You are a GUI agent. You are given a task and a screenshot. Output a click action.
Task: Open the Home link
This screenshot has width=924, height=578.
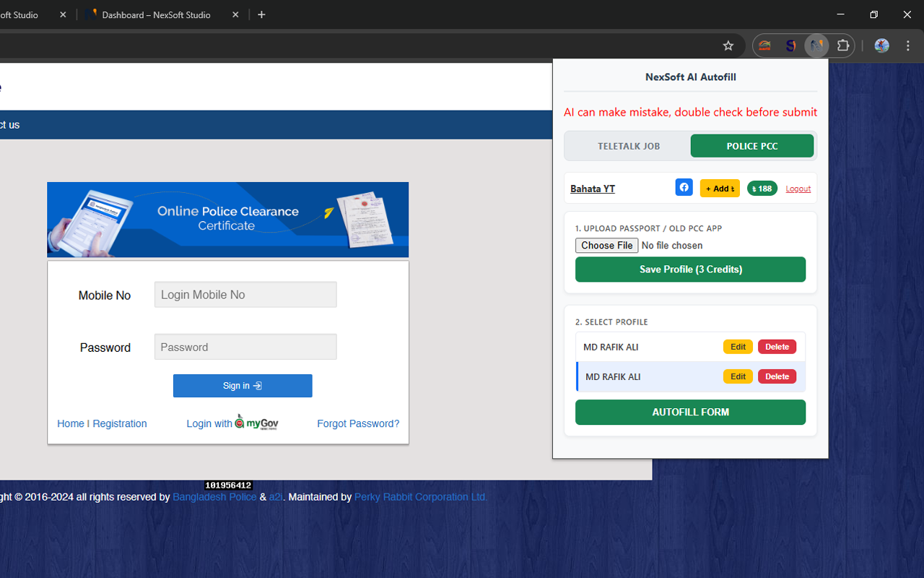coord(71,424)
